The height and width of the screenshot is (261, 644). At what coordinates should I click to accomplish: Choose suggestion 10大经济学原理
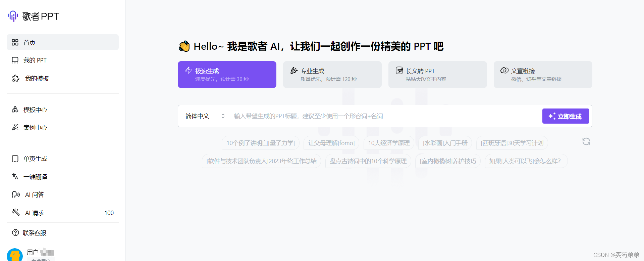(389, 143)
